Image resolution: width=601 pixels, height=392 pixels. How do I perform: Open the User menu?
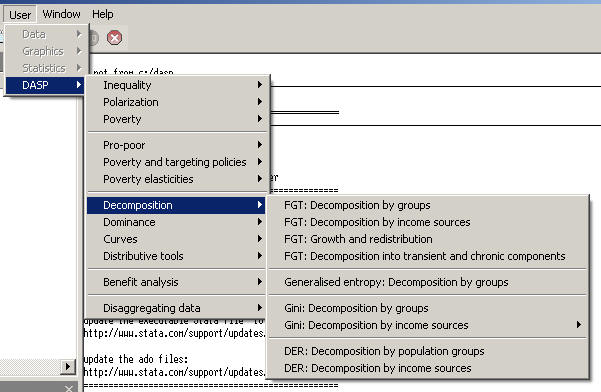[x=20, y=15]
